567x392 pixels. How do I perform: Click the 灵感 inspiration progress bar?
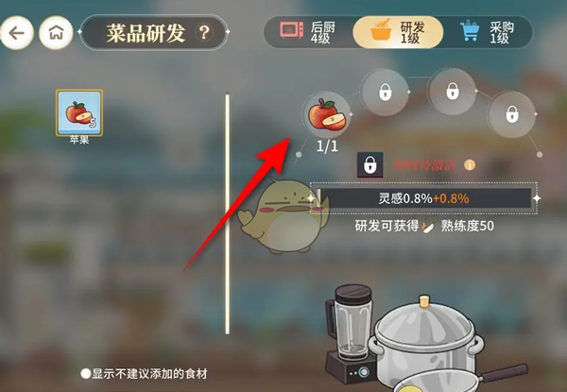tap(423, 198)
